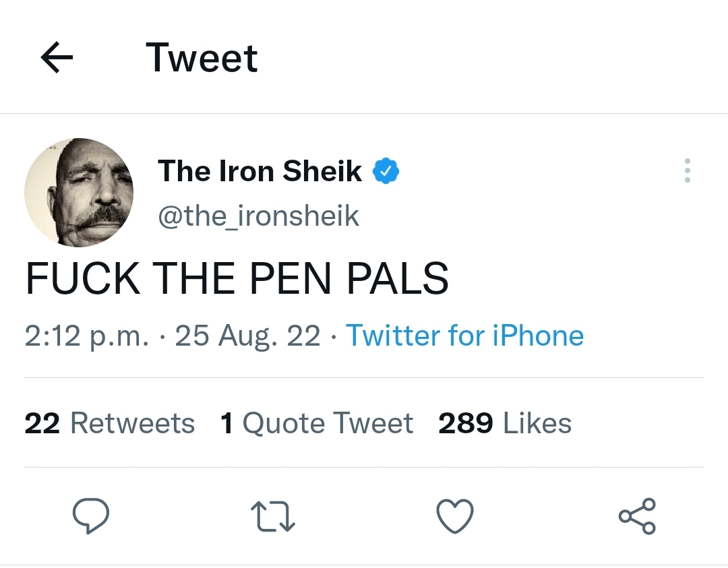Show who gave the 289 Likes
The width and height of the screenshot is (728, 568).
tap(505, 423)
